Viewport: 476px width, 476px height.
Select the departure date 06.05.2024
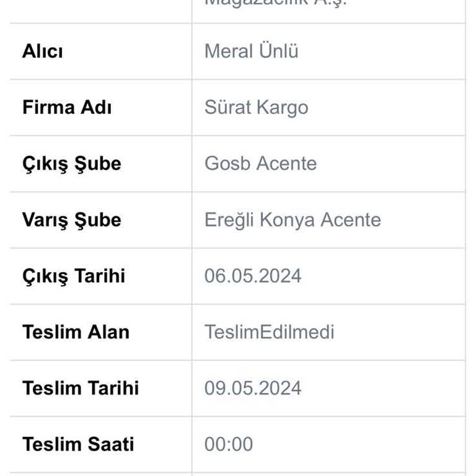tap(253, 276)
